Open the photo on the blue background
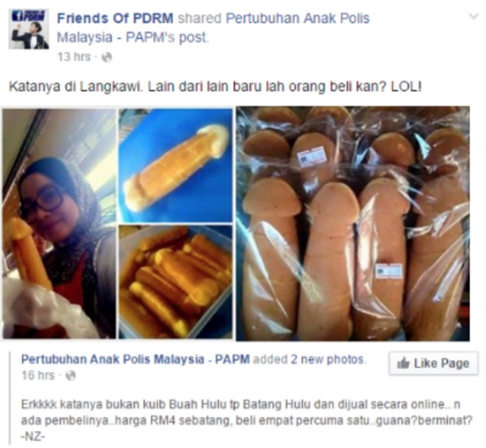Image resolution: width=486 pixels, height=448 pixels. (x=176, y=165)
